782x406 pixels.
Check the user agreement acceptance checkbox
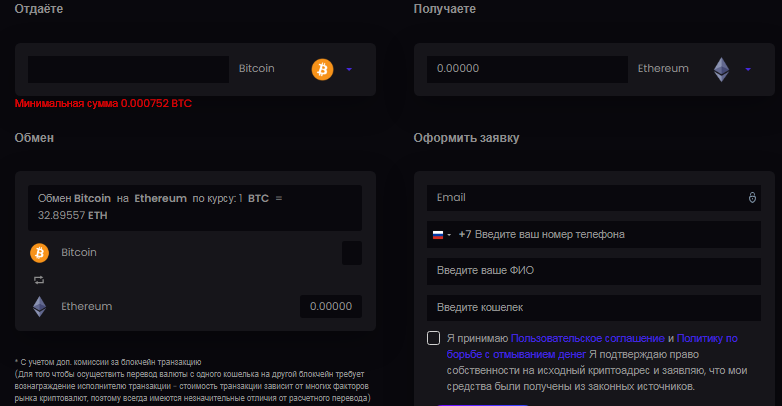[433, 338]
